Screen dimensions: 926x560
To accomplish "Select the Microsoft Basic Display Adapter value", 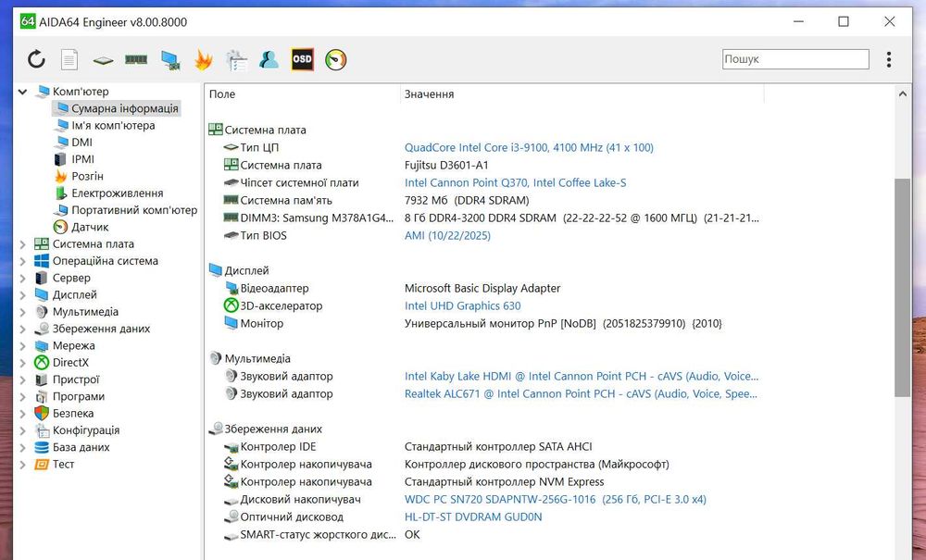I will tap(482, 288).
